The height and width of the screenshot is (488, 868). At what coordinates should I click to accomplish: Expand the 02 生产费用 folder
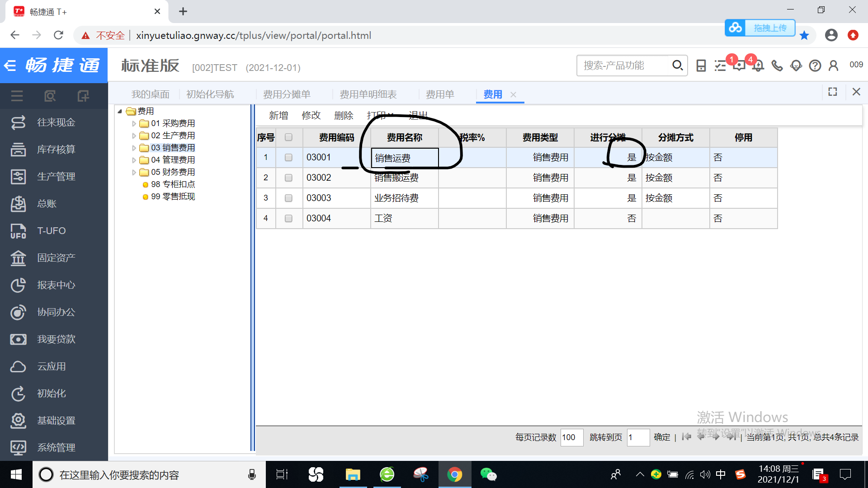[x=134, y=136]
